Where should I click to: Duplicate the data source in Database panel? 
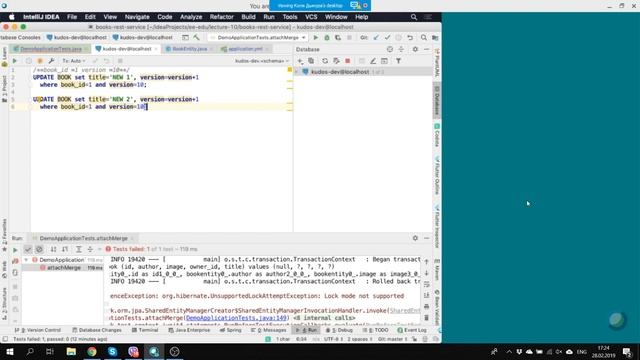311,61
